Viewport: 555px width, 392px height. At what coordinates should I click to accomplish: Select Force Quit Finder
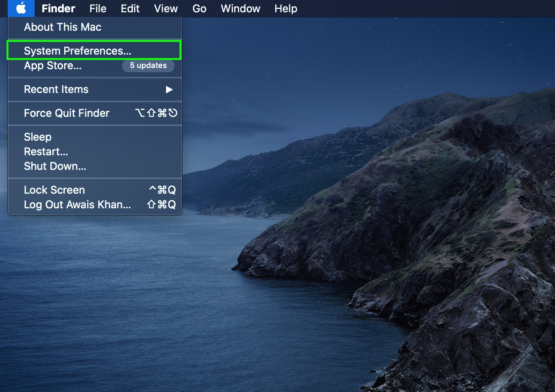point(66,113)
